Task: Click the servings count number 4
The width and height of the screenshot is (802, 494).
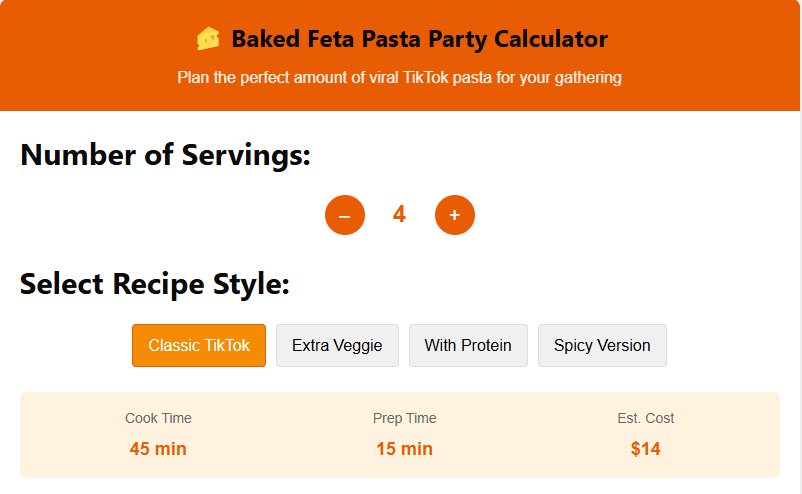Action: 399,215
